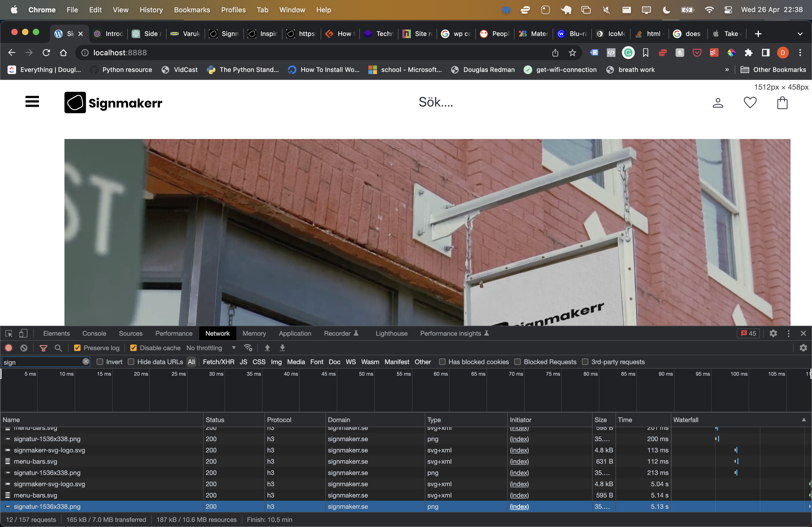The width and height of the screenshot is (812, 527).
Task: Uncheck the Preserve log checkbox
Action: click(x=77, y=348)
